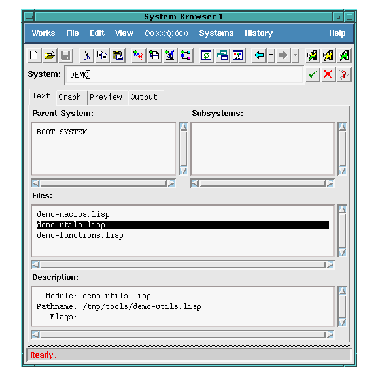Click the question mark icon beside System

344,75
